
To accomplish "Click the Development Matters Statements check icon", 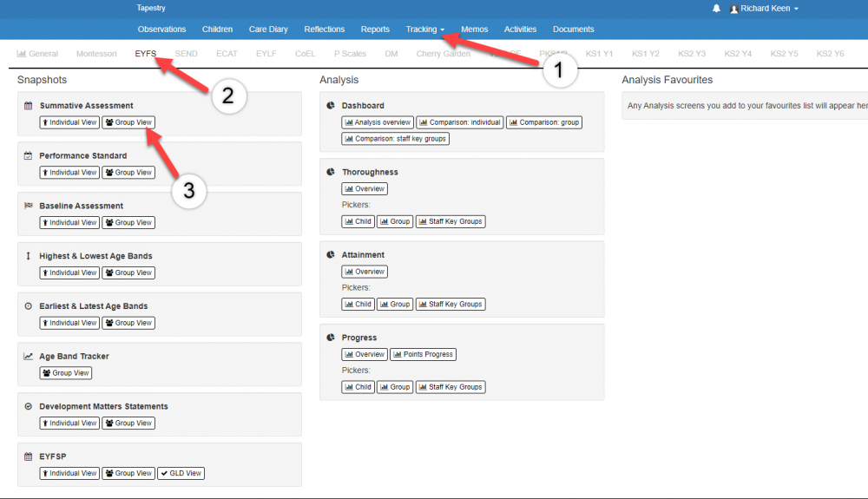I will pos(28,407).
